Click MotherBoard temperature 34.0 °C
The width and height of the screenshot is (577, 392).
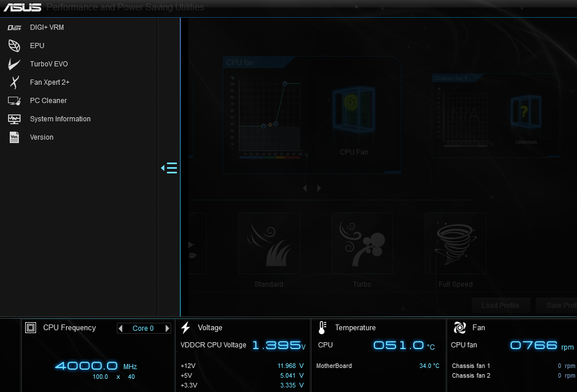pyautogui.click(x=429, y=366)
